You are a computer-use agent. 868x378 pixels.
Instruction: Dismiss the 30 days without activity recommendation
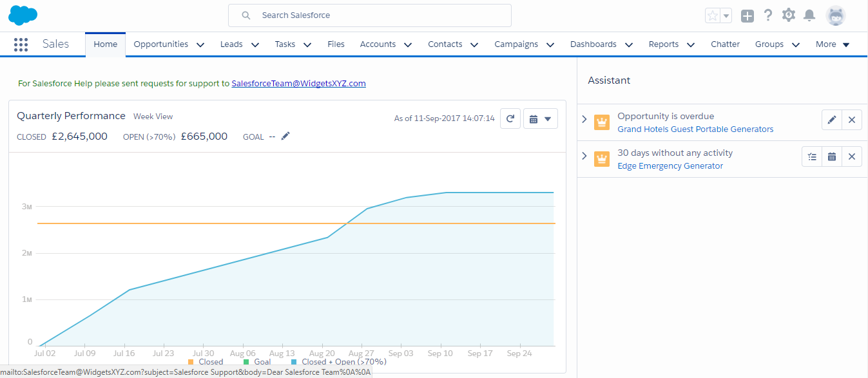pos(852,156)
